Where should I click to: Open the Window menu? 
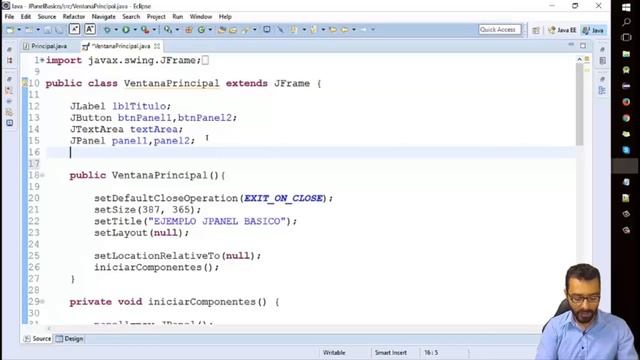(200, 17)
